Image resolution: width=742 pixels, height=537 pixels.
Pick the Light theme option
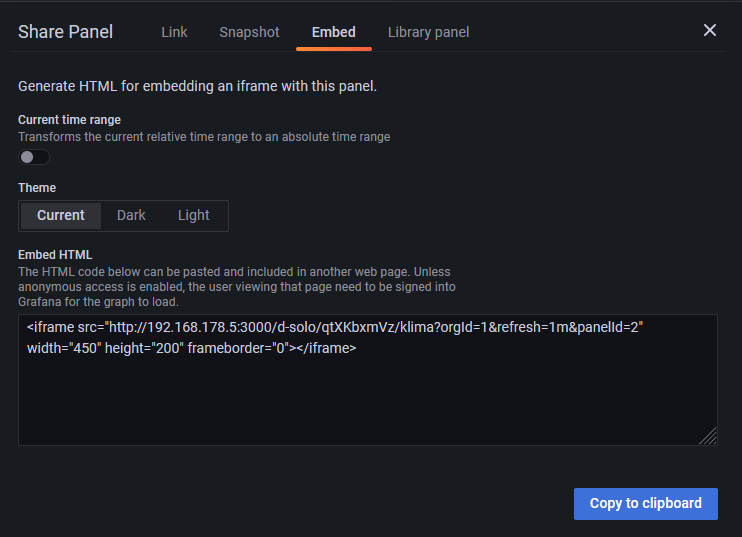(x=194, y=215)
